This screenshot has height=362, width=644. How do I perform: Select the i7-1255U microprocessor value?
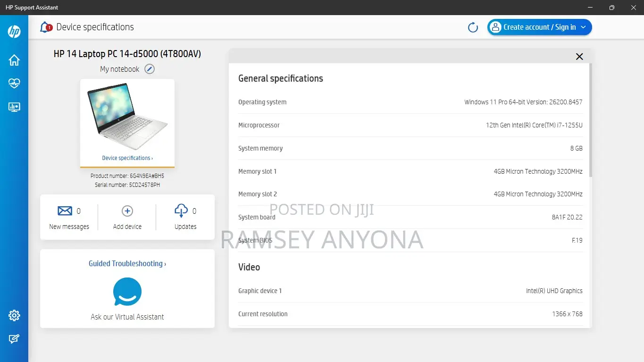(x=534, y=125)
